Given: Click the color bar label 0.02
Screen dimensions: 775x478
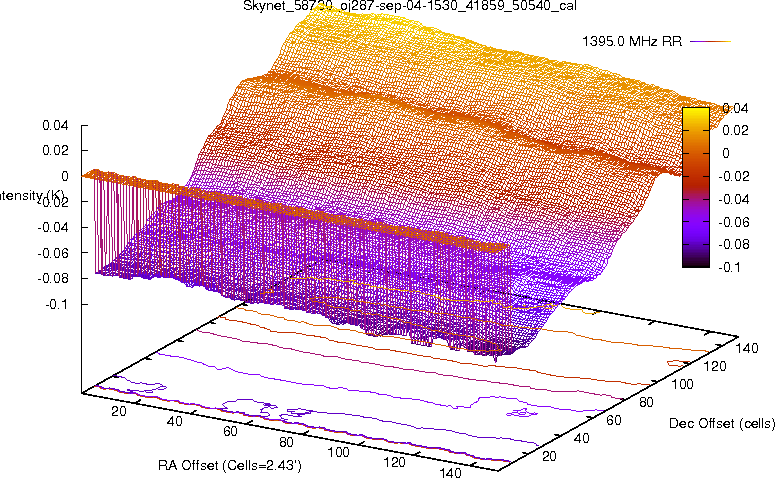Looking at the screenshot, I should click(735, 130).
